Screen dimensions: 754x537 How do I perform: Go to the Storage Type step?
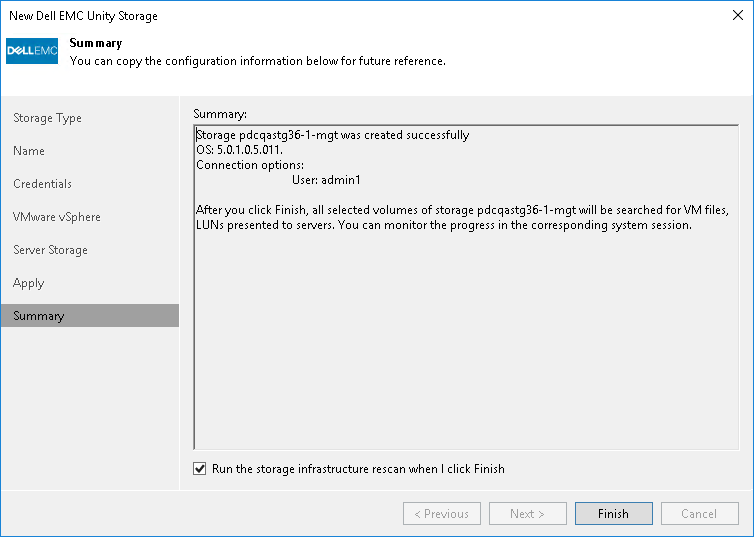(47, 118)
